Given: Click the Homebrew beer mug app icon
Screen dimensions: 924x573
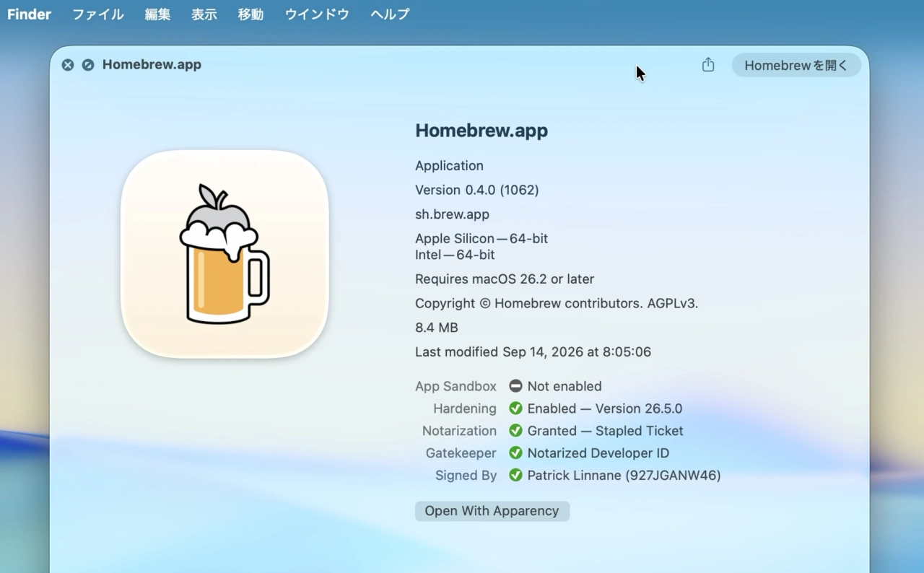Looking at the screenshot, I should coord(225,254).
